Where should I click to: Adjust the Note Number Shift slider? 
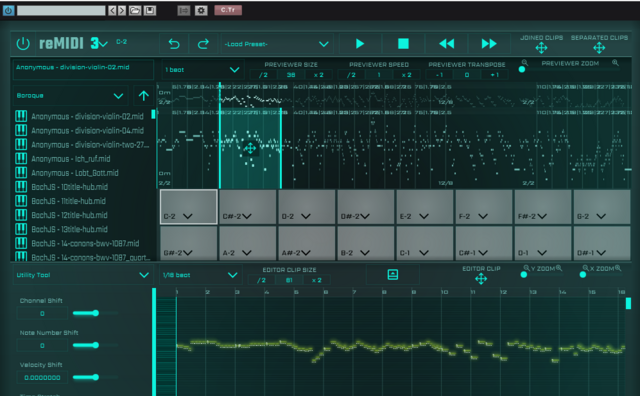tap(96, 345)
